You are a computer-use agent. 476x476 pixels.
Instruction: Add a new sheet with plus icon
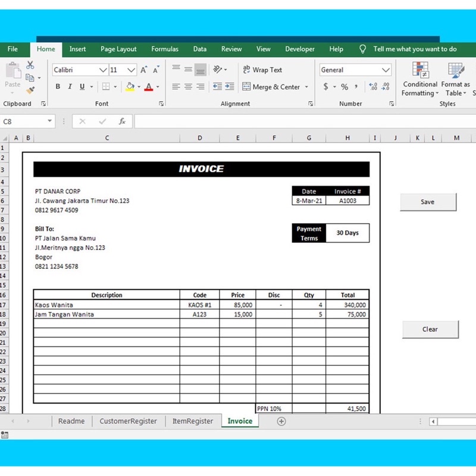click(x=281, y=421)
